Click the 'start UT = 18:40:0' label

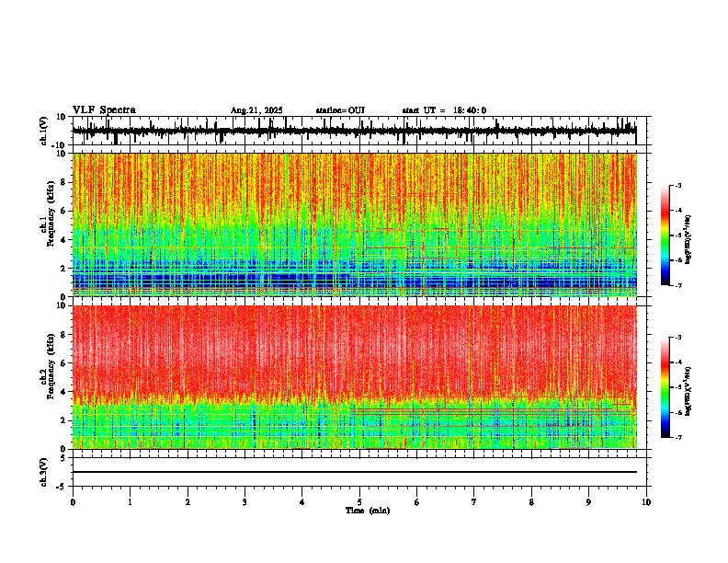coord(444,110)
